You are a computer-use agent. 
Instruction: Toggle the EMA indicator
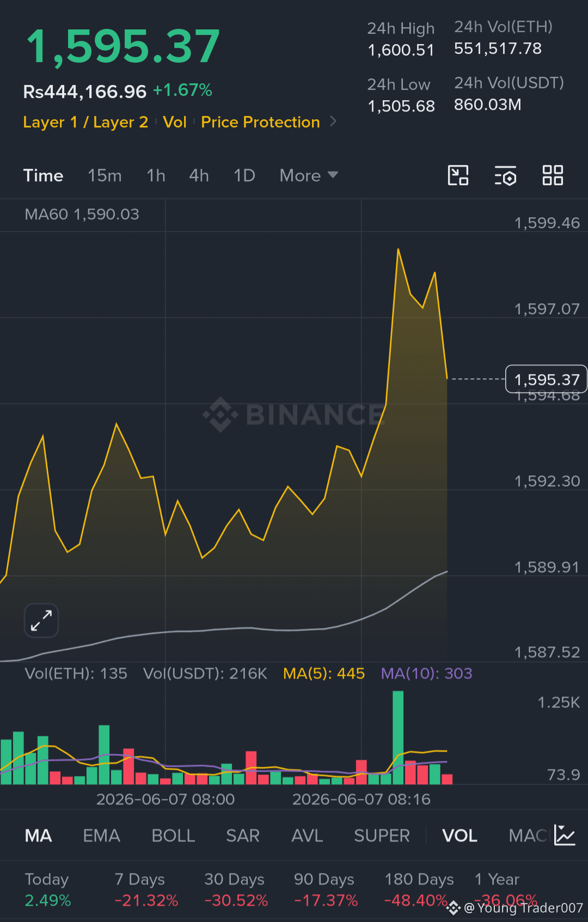point(101,835)
